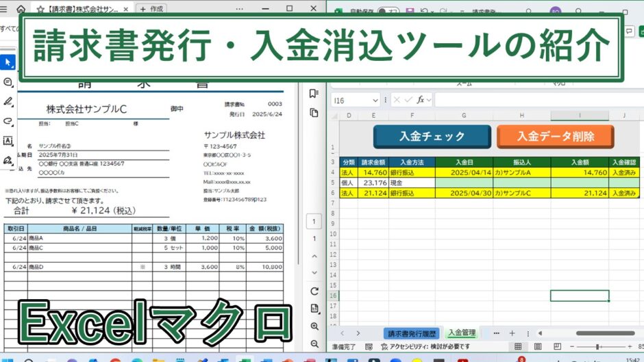Select the 【請求書】株式会社サン PDF tab
644x362 pixels.
tap(83, 9)
